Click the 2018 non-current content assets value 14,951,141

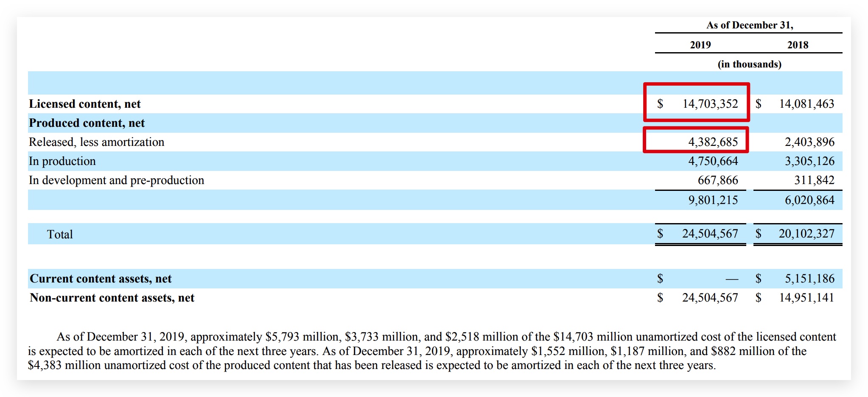[806, 298]
